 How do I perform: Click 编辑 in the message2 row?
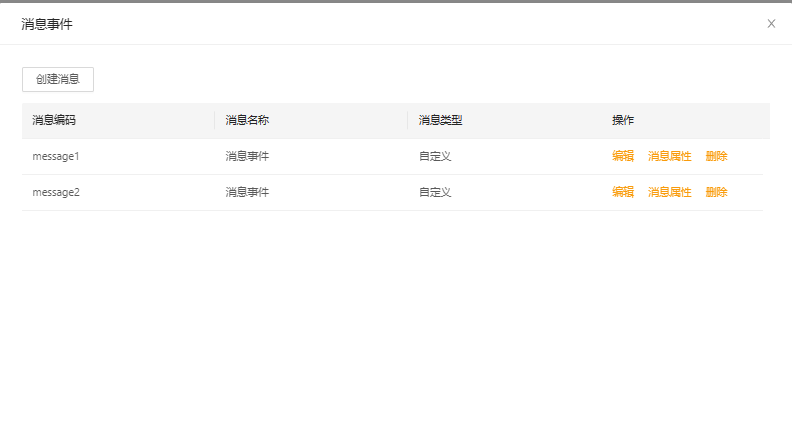[623, 192]
